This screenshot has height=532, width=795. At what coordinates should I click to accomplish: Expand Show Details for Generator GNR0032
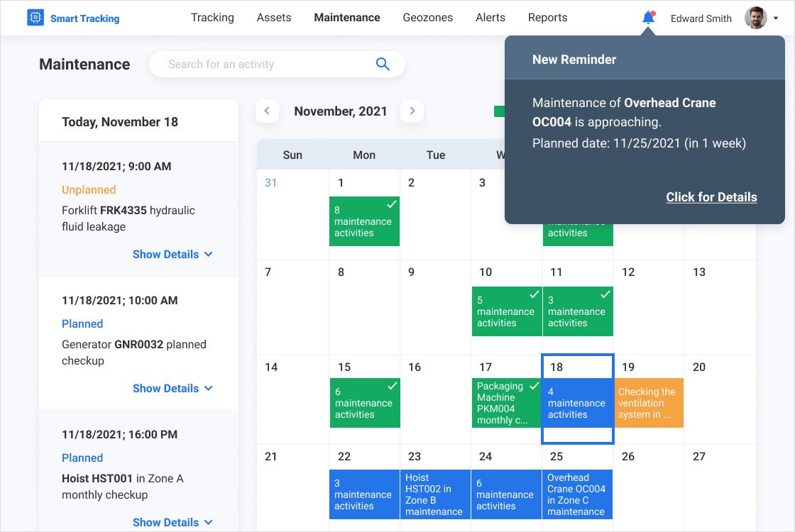(x=172, y=388)
